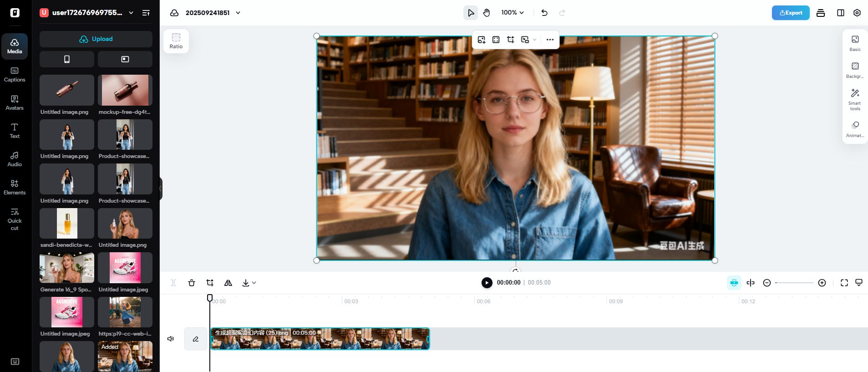This screenshot has width=868, height=372.
Task: Click the Ratio button on canvas
Action: coord(176,41)
